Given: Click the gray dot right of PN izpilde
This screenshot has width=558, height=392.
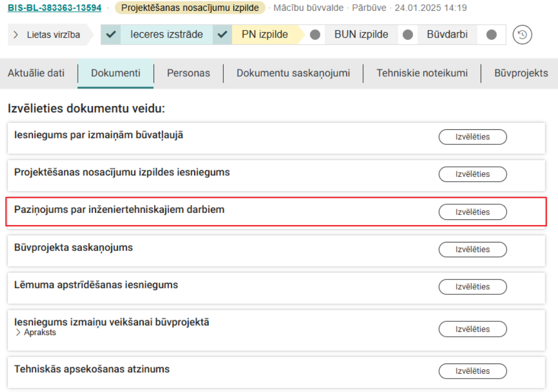Looking at the screenshot, I should pyautogui.click(x=314, y=34).
